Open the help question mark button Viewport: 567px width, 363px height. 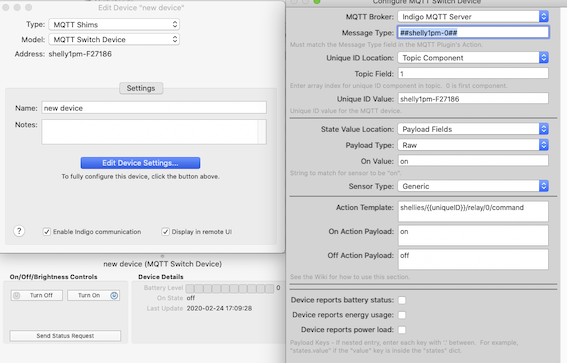[19, 231]
